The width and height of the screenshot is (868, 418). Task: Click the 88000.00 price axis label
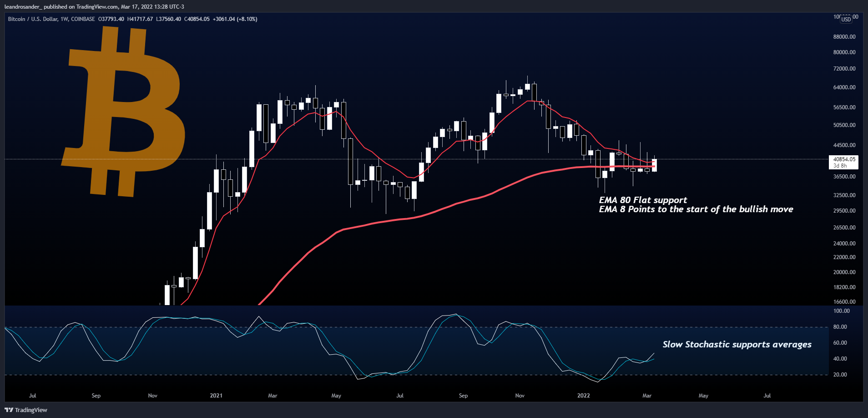pos(844,37)
